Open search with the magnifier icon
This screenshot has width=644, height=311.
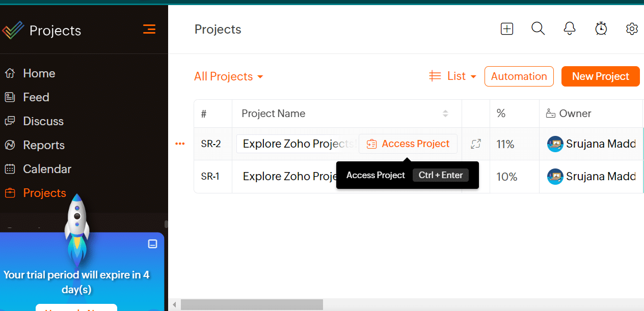(538, 29)
